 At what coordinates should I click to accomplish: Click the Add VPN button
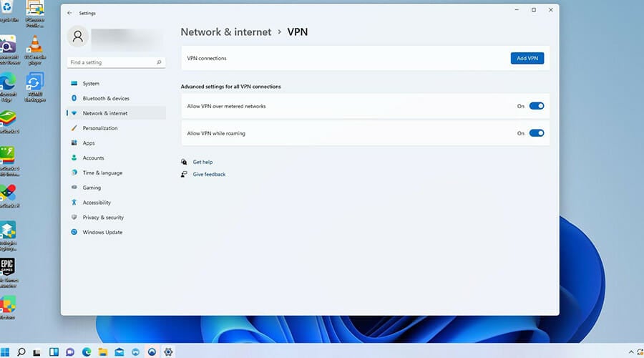(x=527, y=59)
